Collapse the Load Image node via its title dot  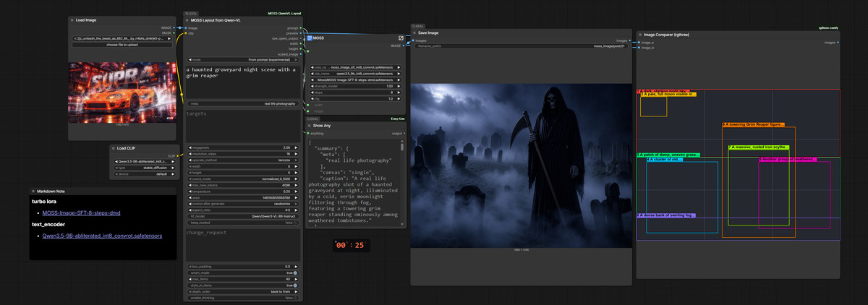point(73,20)
